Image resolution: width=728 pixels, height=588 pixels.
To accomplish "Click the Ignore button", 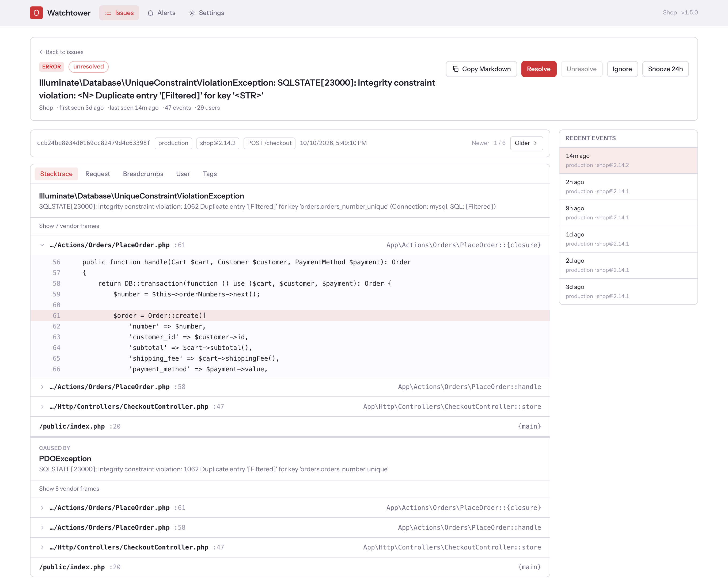I will [622, 69].
